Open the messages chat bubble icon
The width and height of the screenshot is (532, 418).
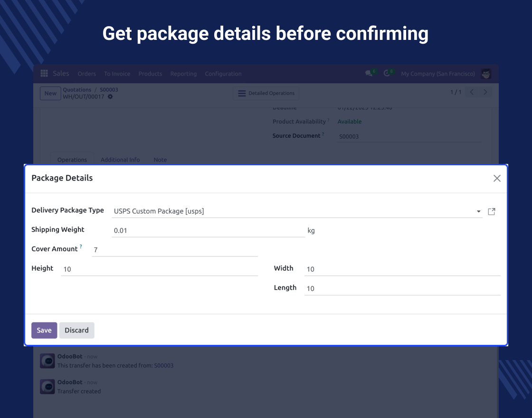point(369,73)
